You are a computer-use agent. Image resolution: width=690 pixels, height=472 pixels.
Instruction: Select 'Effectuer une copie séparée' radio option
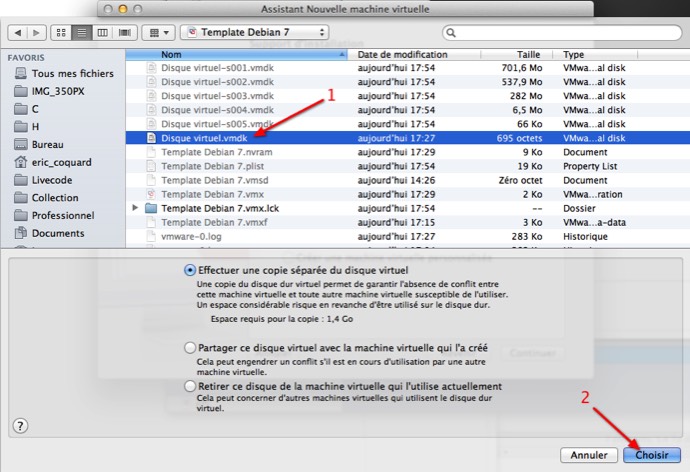click(x=190, y=270)
